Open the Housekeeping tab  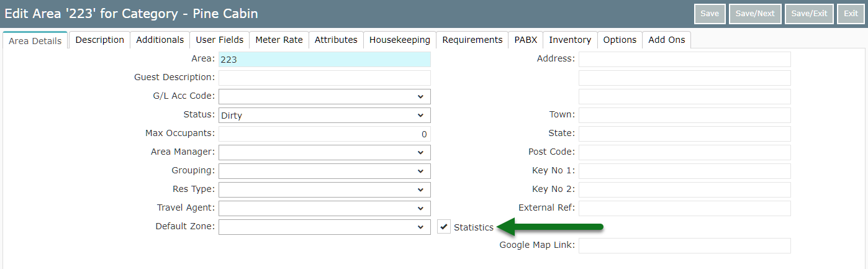click(400, 40)
